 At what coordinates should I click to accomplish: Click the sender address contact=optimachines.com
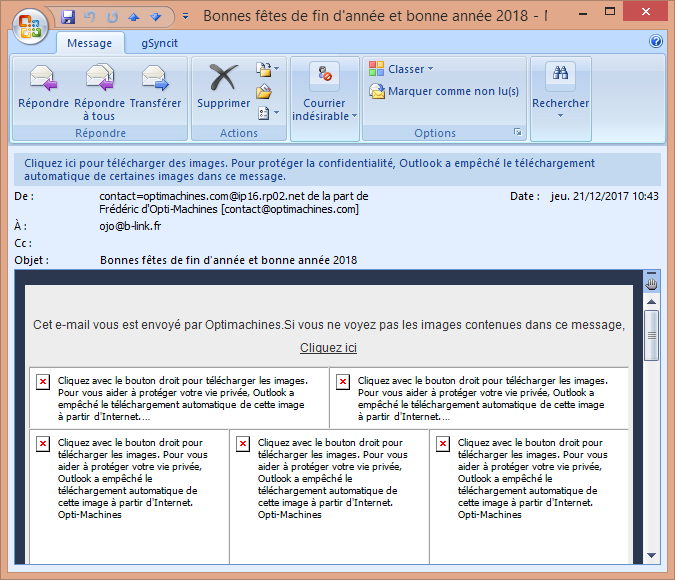pos(234,202)
